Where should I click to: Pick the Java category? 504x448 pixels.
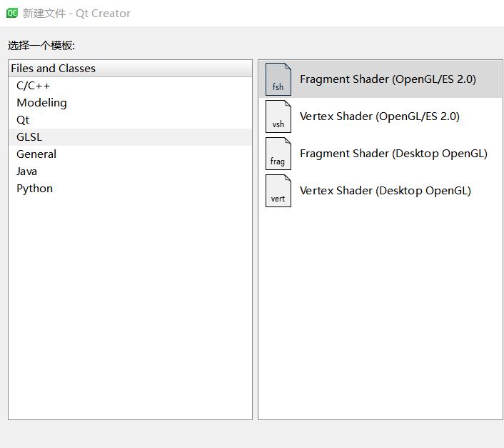[130, 171]
